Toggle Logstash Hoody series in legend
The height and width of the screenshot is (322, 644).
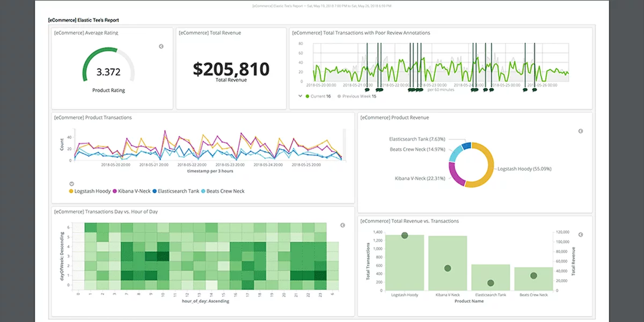point(91,191)
